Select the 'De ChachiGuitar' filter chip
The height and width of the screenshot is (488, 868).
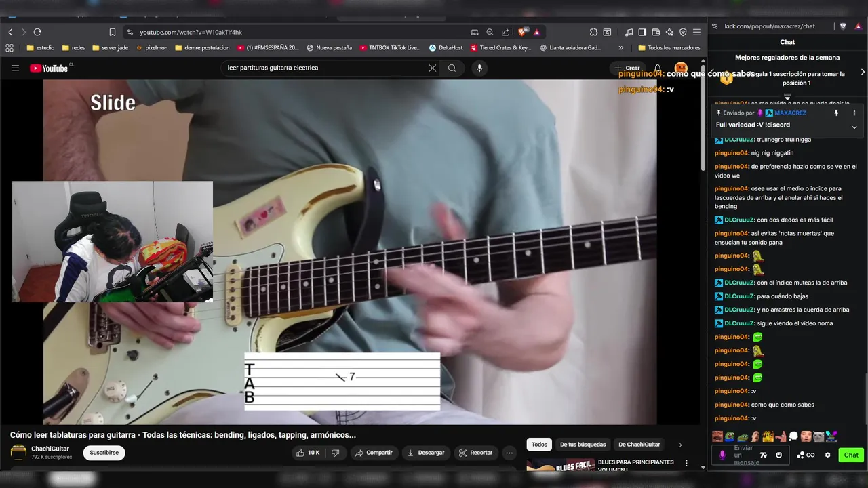[639, 445]
